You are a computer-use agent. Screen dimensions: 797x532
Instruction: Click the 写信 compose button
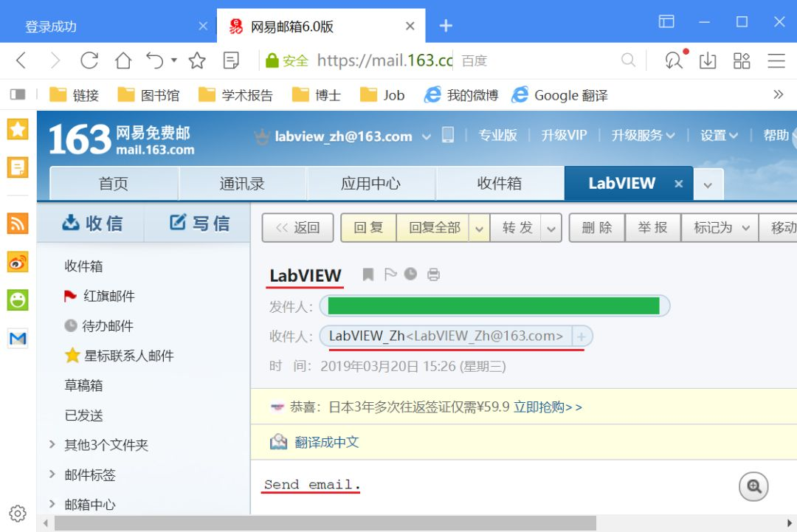[x=200, y=223]
